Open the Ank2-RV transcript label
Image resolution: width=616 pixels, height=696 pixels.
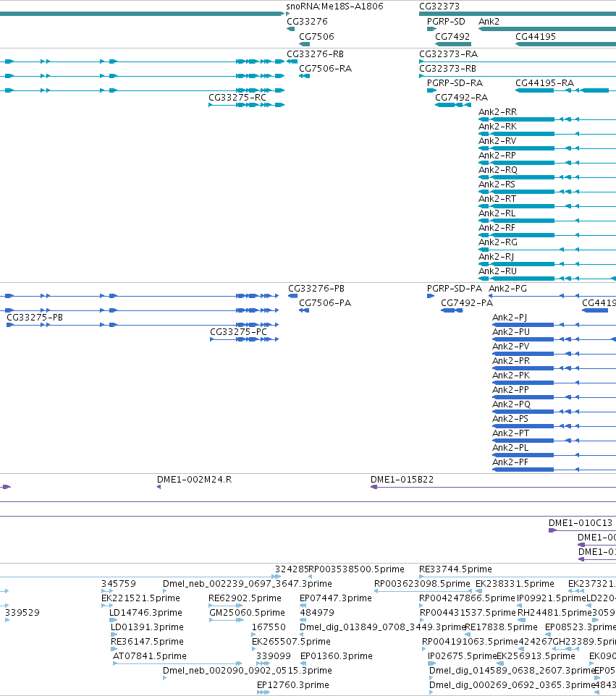[497, 141]
